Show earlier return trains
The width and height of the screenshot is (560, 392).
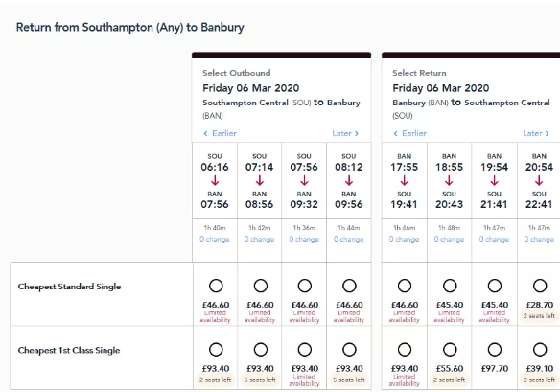pyautogui.click(x=410, y=133)
